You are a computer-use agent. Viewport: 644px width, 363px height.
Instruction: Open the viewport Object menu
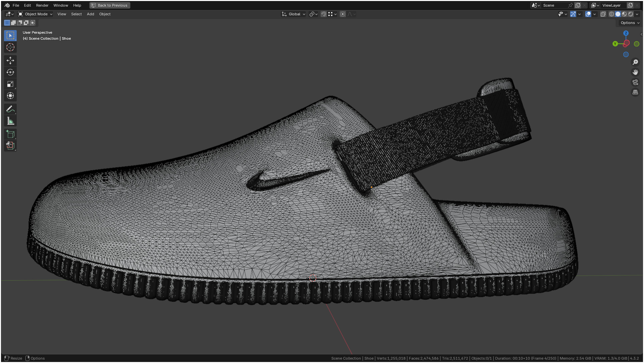(x=105, y=14)
